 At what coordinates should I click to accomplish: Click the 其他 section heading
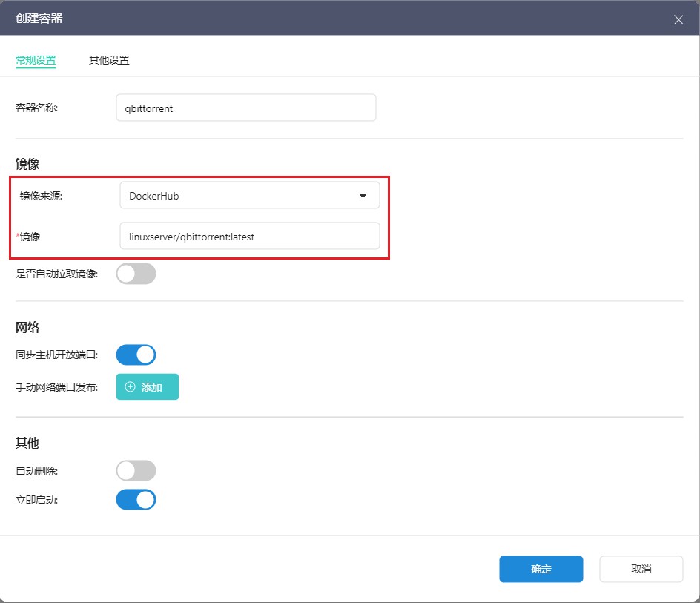point(27,443)
